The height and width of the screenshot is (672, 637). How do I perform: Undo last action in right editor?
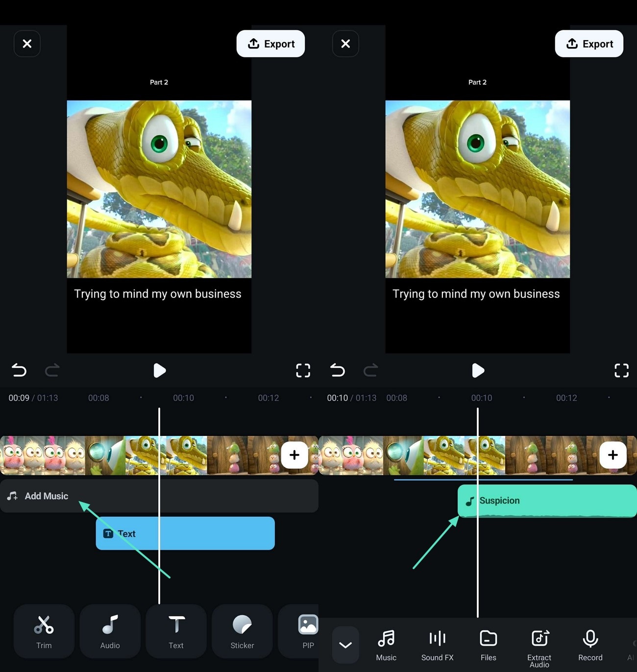(x=338, y=370)
